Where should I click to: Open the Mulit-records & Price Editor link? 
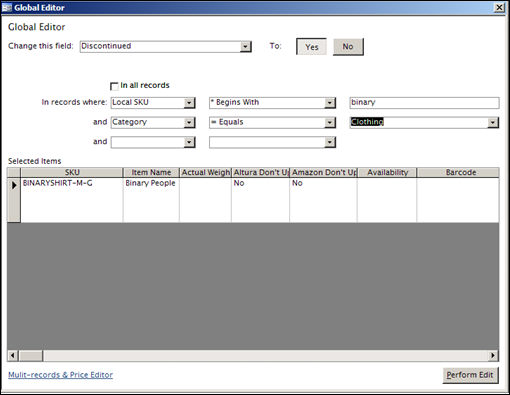coord(61,375)
